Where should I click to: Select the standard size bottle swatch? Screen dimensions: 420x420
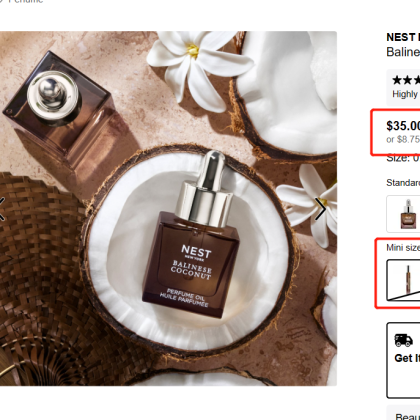(x=403, y=214)
